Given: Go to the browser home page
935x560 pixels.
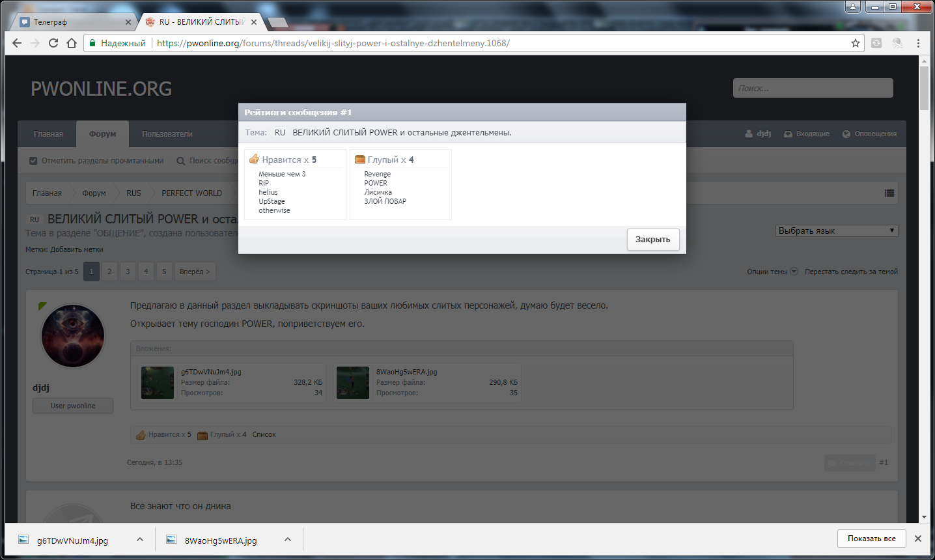Looking at the screenshot, I should tap(72, 43).
